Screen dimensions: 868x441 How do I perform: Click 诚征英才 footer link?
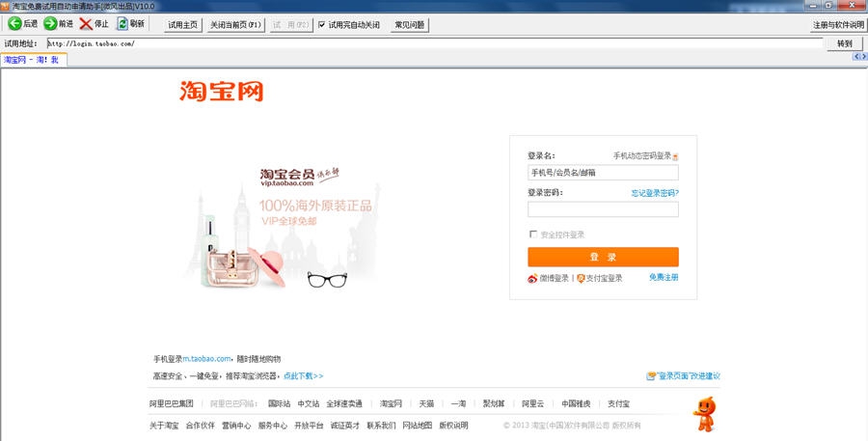[x=345, y=426]
